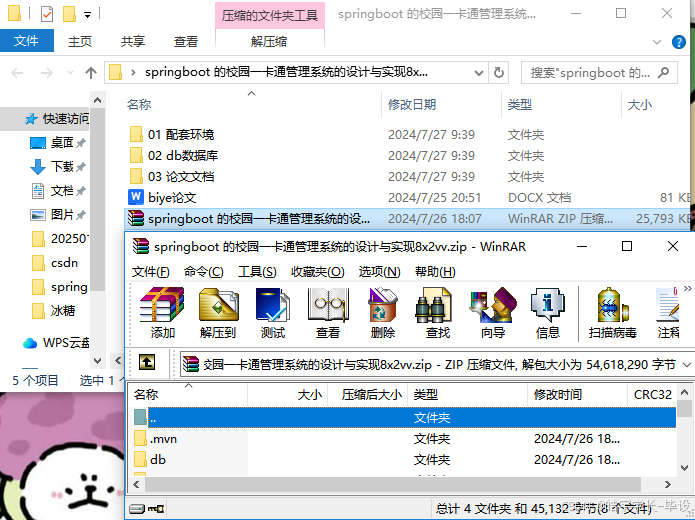Click navigation pane scrollbar up arrow
Screen dimensions: 695x520
(98, 100)
